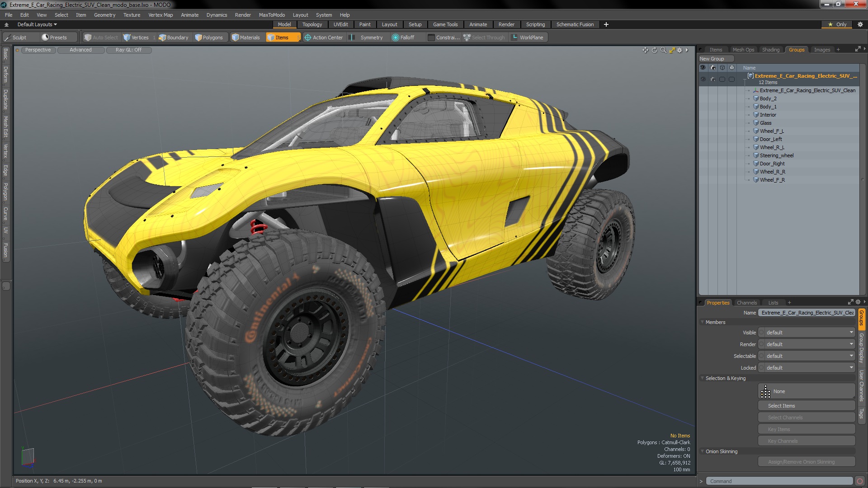The width and height of the screenshot is (868, 488).
Task: Click the Command input field
Action: coord(779,481)
